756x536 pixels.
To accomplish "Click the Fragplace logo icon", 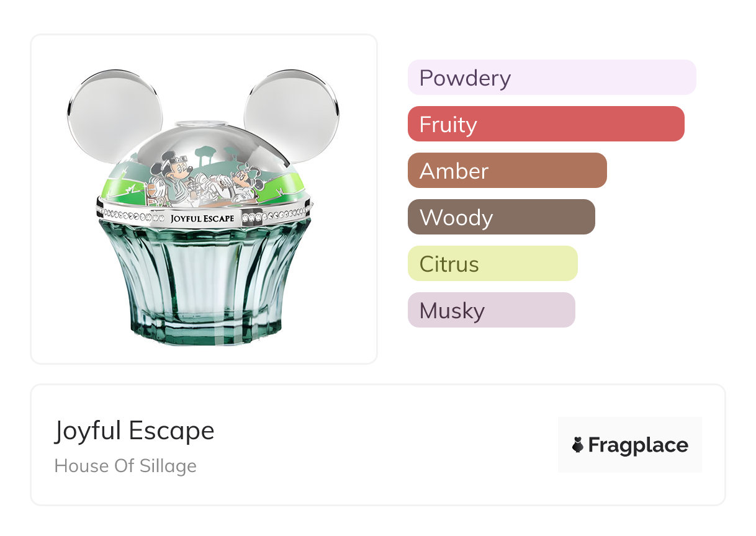I will coord(578,445).
